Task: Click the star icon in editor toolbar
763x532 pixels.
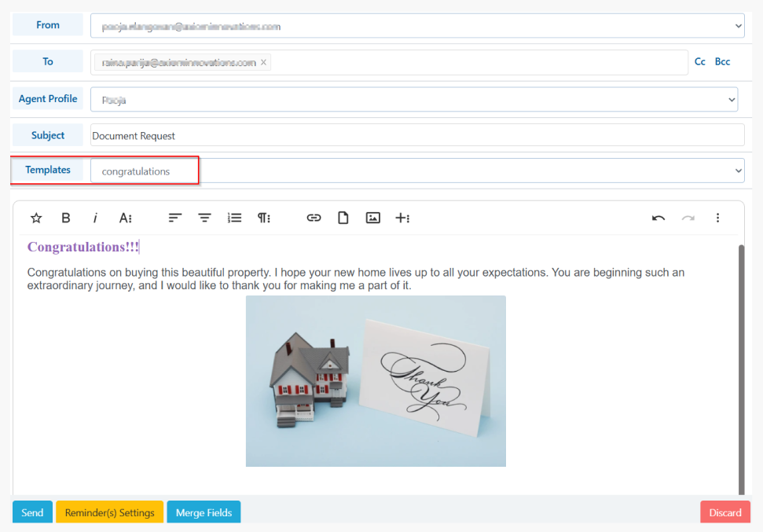Action: click(35, 218)
